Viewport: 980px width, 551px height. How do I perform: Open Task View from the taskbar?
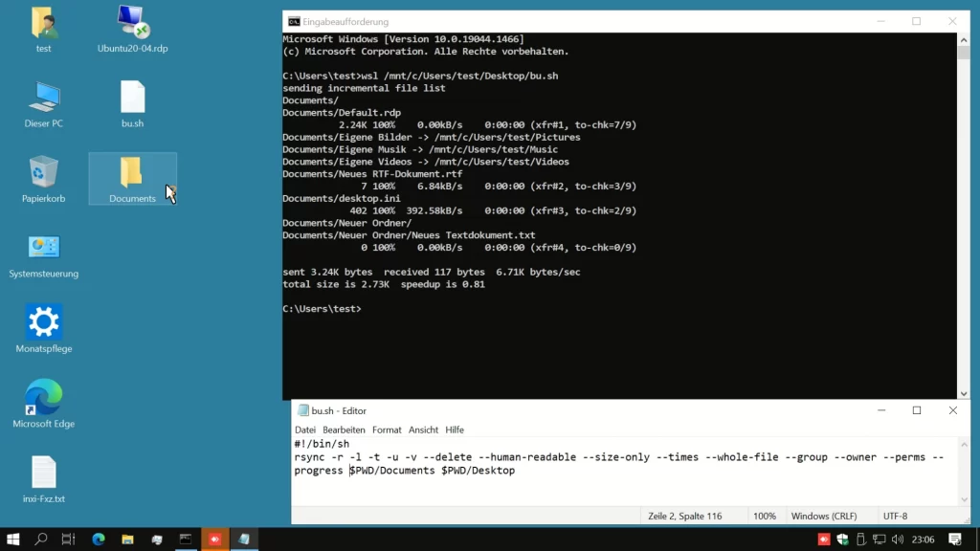(x=68, y=540)
